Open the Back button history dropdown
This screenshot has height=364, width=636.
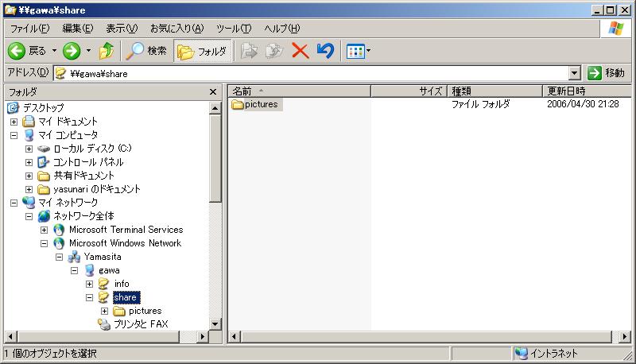coord(54,51)
